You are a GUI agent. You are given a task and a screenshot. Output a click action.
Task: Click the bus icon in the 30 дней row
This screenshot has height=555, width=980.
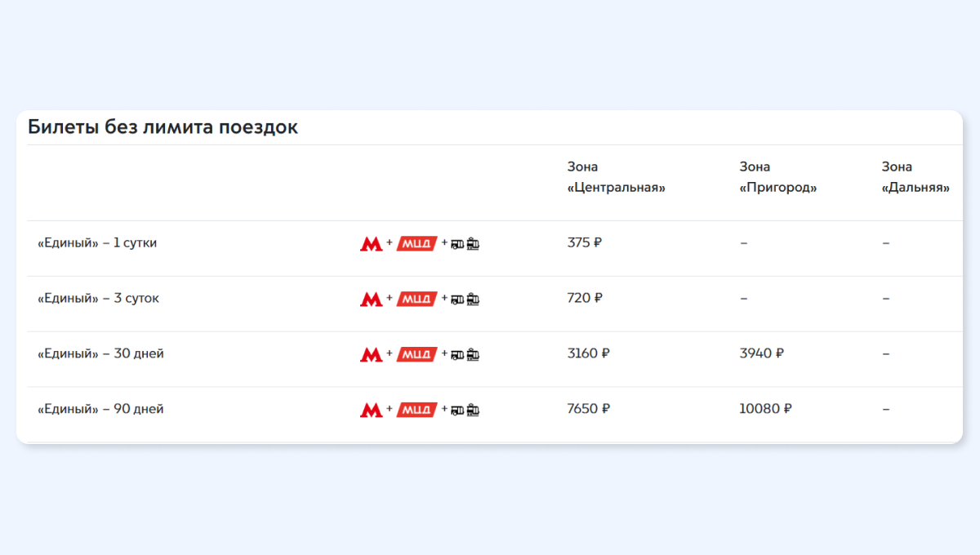pos(457,354)
